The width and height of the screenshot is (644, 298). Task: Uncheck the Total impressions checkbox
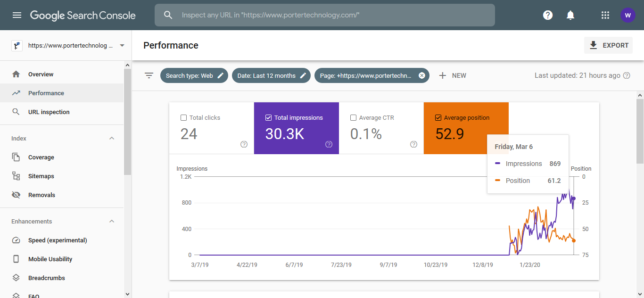[269, 118]
